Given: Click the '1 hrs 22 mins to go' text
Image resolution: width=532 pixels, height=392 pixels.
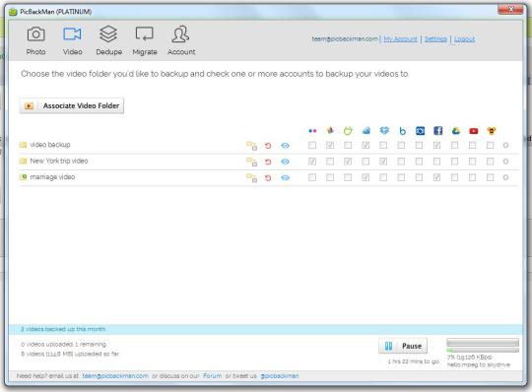Looking at the screenshot, I should click(414, 361).
